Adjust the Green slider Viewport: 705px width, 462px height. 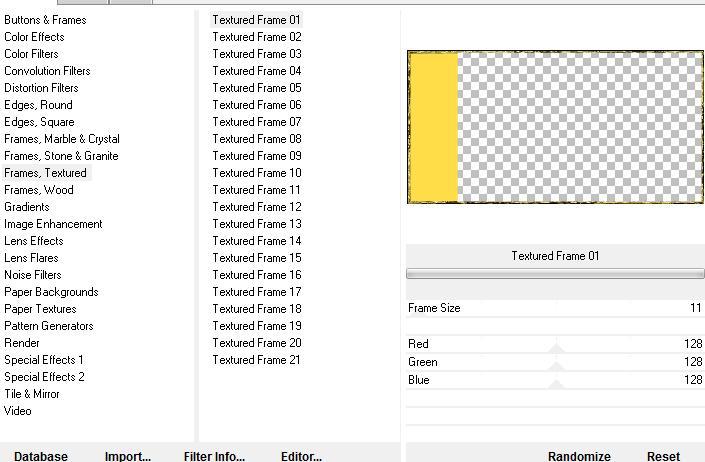(555, 362)
